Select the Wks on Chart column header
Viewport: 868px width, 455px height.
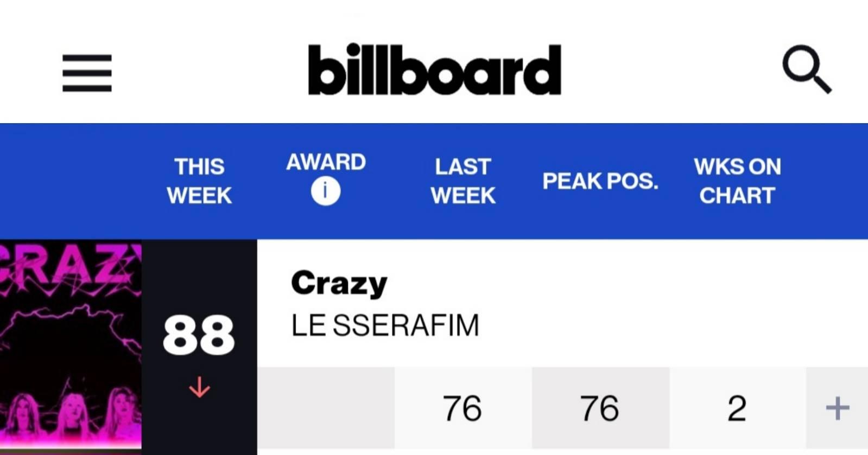737,181
